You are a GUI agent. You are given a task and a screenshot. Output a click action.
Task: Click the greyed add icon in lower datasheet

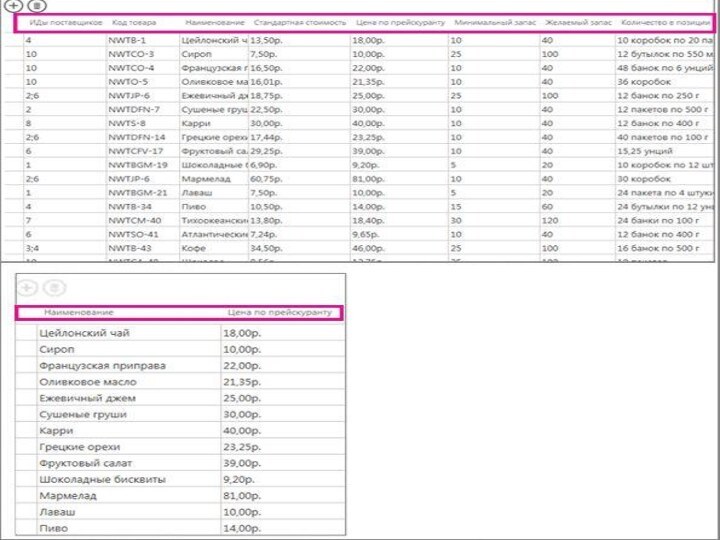click(x=27, y=288)
